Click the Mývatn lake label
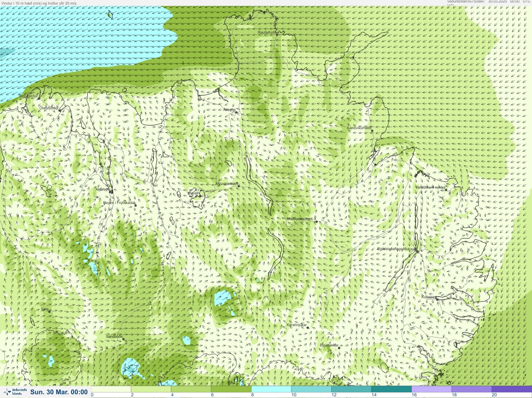 point(194,193)
